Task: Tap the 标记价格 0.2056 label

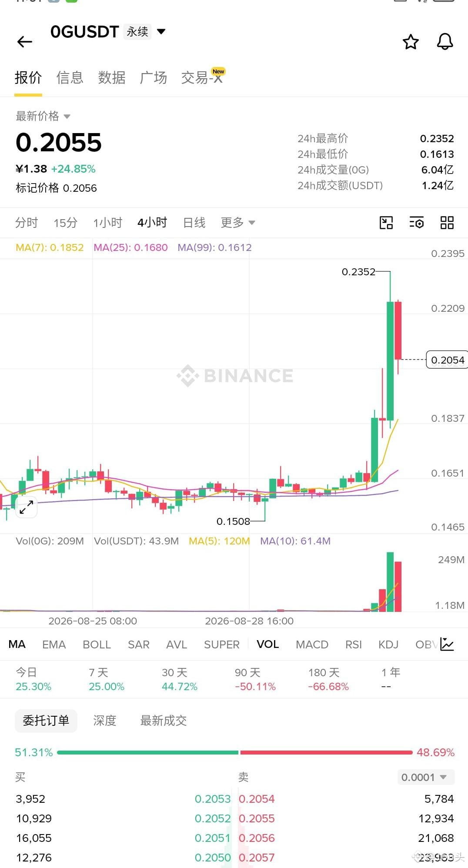Action: (56, 188)
